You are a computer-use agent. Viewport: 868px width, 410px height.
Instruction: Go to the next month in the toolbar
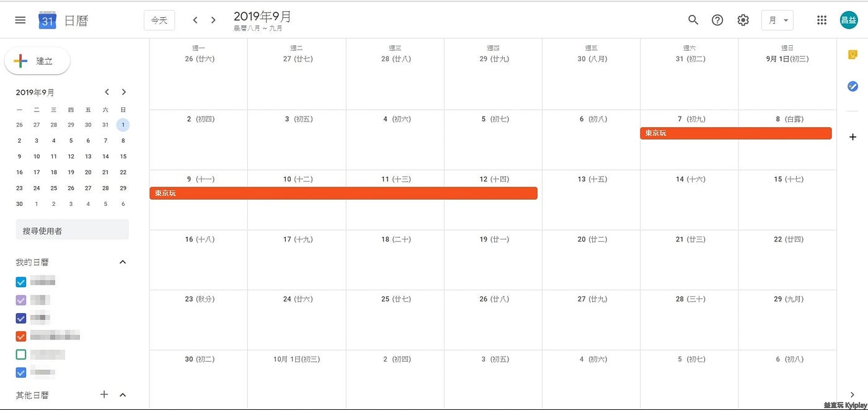[213, 20]
